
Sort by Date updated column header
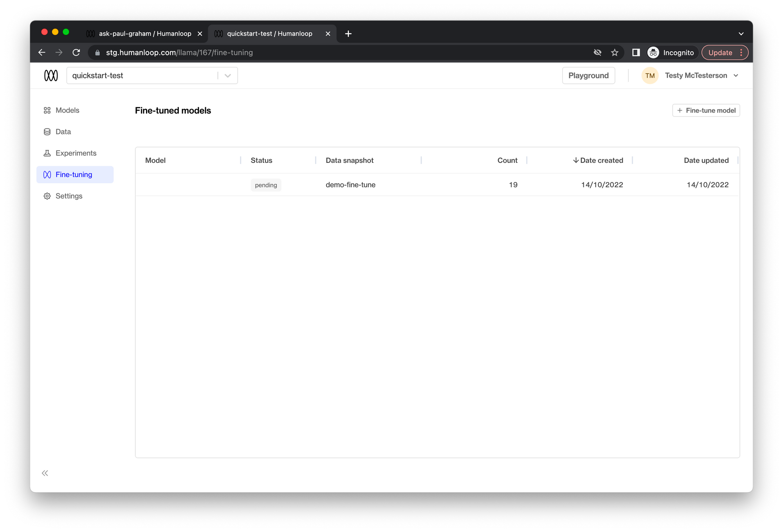[x=706, y=161]
